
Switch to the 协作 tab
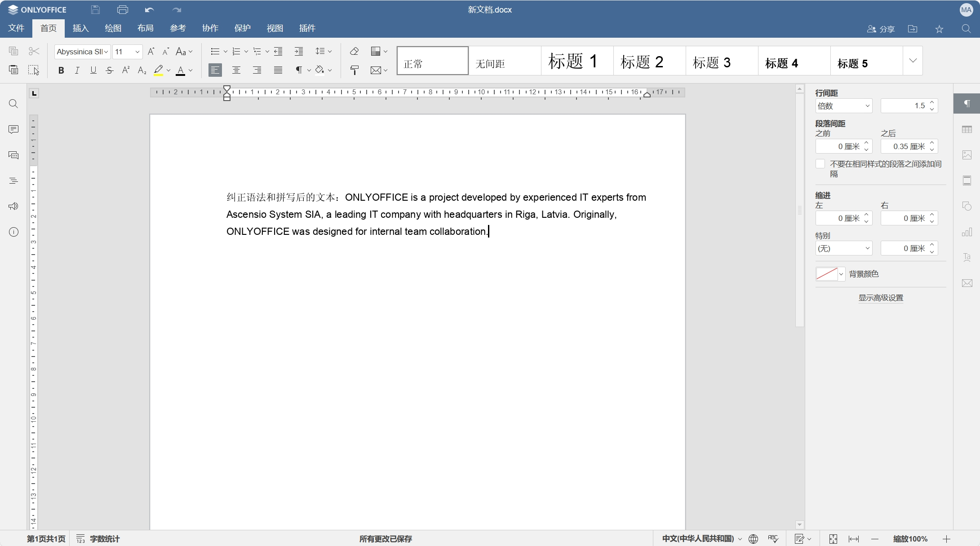[210, 28]
